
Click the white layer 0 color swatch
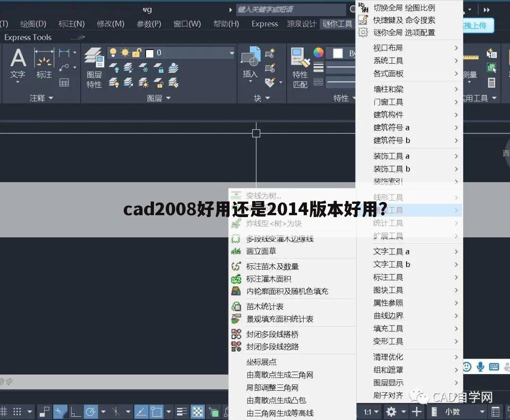click(150, 53)
